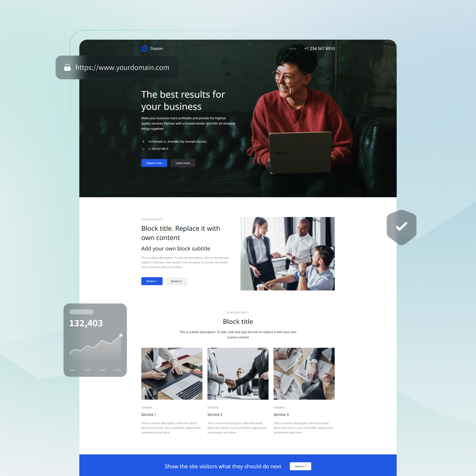The image size is (476, 476).
Task: Click the shield checkmark verification icon
Action: pyautogui.click(x=401, y=227)
